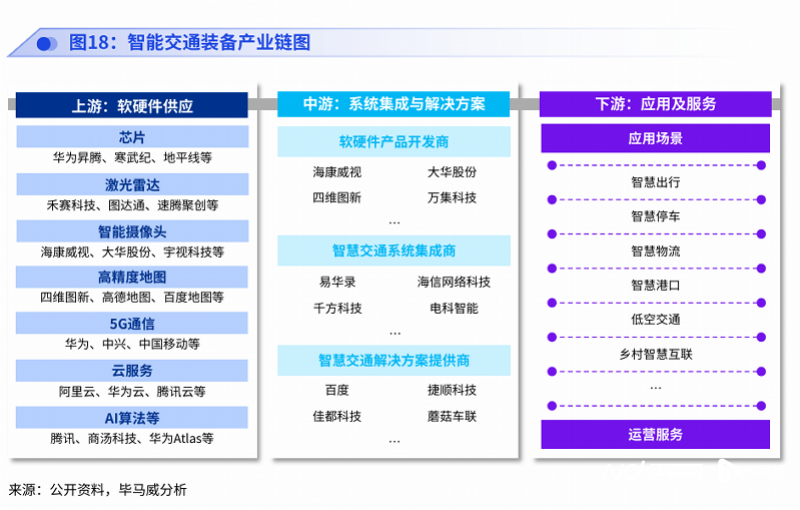Click the 智慧交通系统集成商 section bar

click(394, 250)
